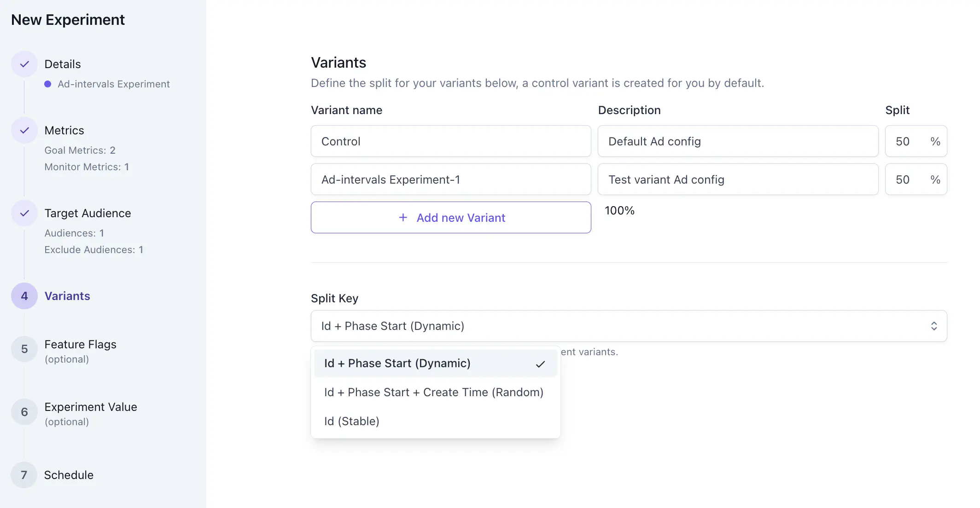980x508 pixels.
Task: Click the Ad-intervals Experiment-1 name field
Action: pyautogui.click(x=451, y=179)
